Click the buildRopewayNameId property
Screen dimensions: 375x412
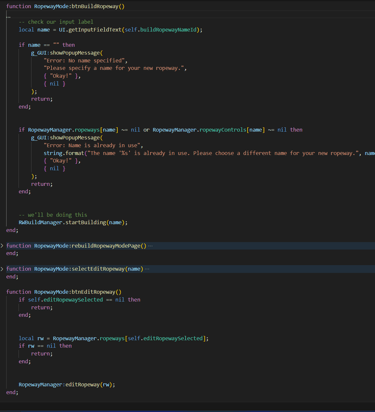(x=169, y=30)
